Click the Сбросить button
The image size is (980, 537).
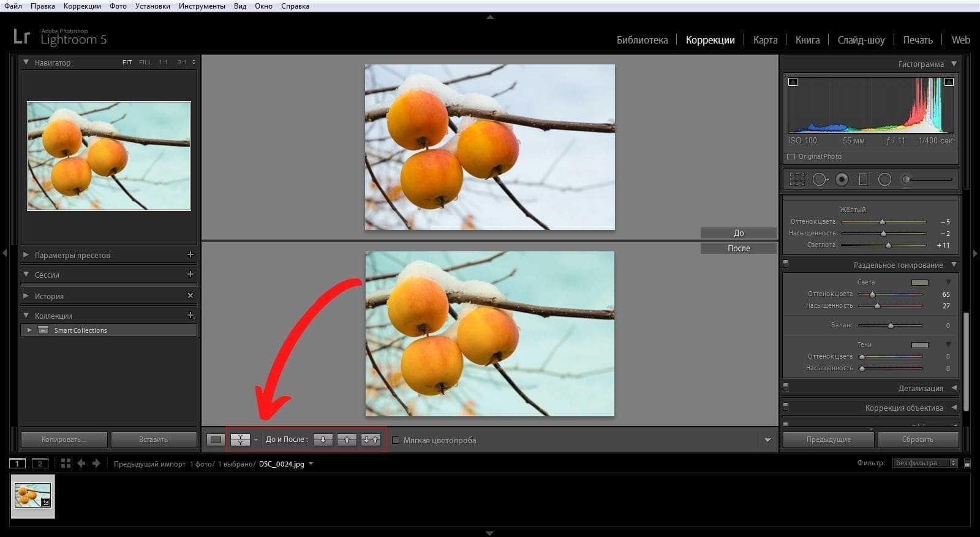[x=918, y=440]
